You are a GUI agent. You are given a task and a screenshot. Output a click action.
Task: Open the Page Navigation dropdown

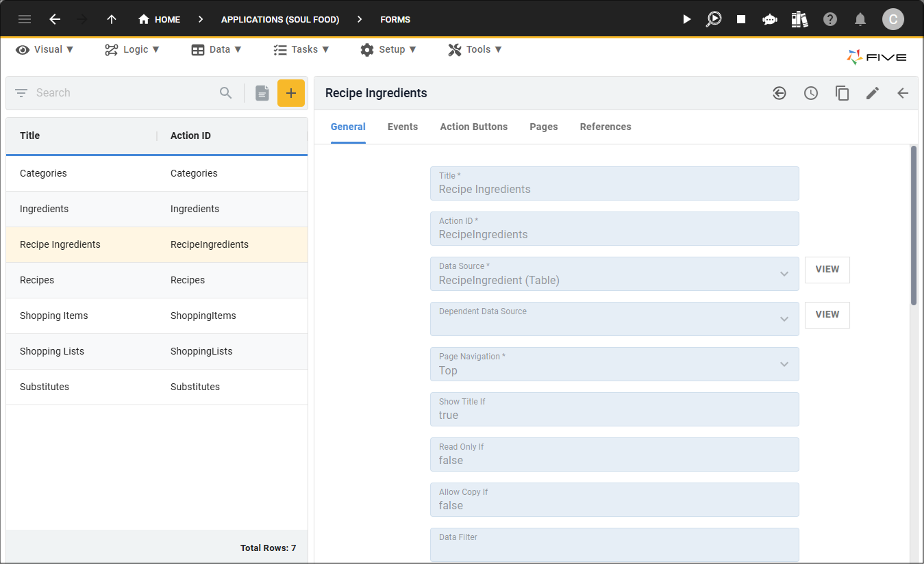tap(784, 364)
